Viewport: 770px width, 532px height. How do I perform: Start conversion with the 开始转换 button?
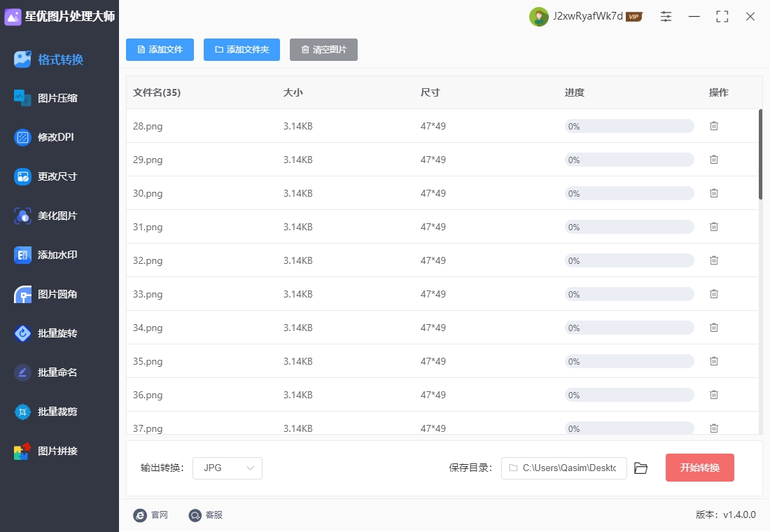pyautogui.click(x=699, y=468)
